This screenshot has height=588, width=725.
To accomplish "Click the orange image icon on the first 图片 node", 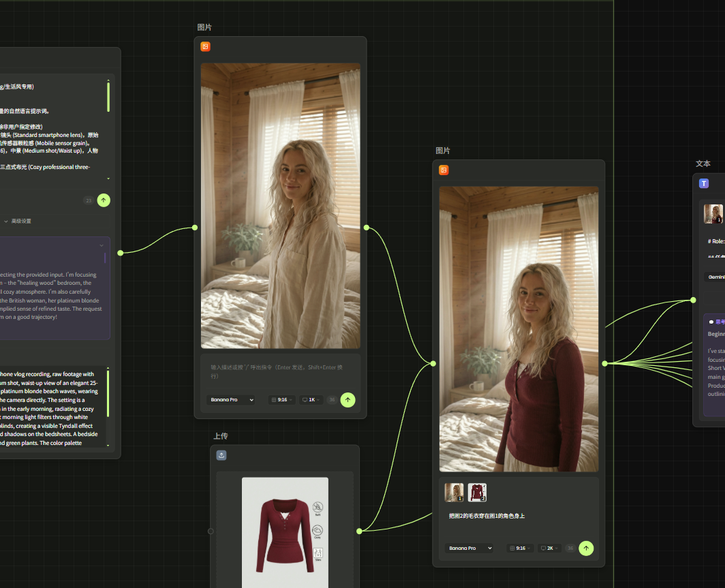I will 205,47.
